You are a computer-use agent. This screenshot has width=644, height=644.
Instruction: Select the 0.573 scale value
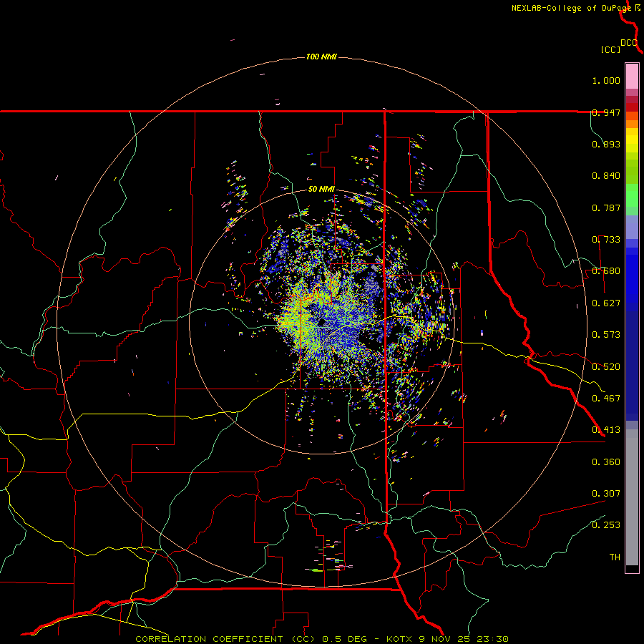tap(606, 335)
